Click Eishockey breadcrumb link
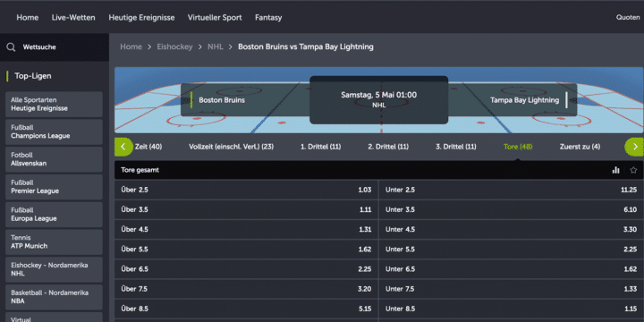This screenshot has width=644, height=322. [174, 47]
